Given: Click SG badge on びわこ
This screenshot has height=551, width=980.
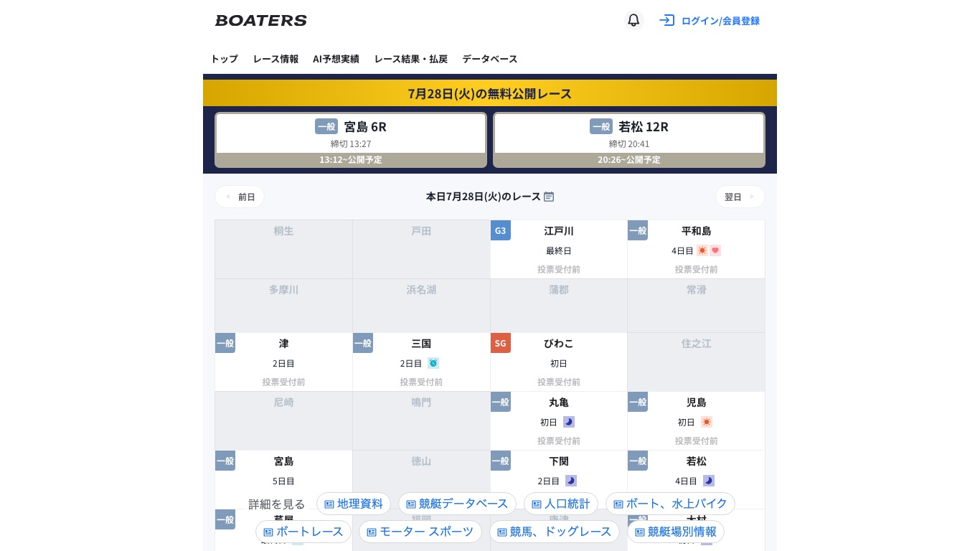Looking at the screenshot, I should (501, 343).
